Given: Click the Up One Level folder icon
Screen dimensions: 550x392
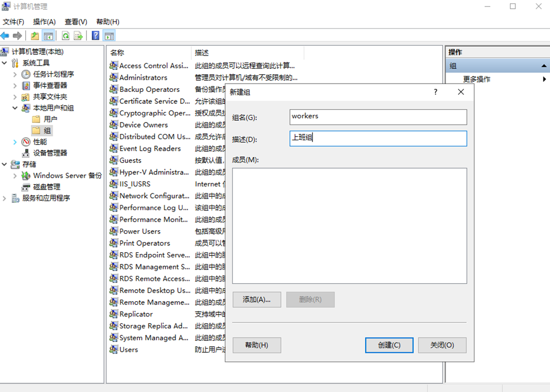Looking at the screenshot, I should pos(35,36).
